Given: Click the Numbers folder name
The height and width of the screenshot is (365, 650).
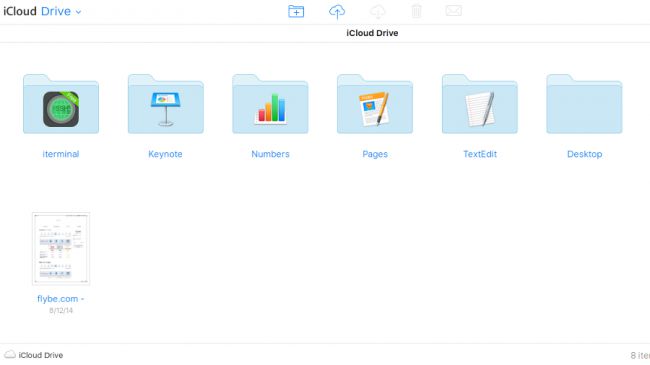Looking at the screenshot, I should tap(270, 154).
